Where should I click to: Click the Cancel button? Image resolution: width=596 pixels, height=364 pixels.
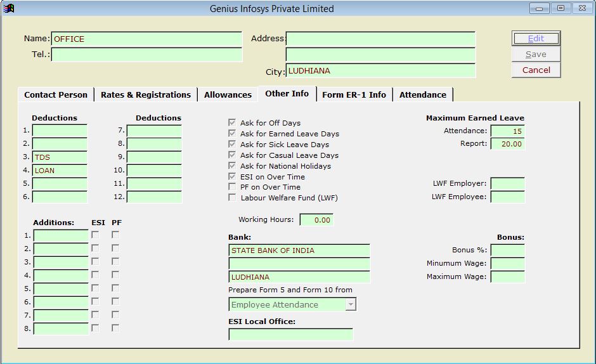click(536, 70)
